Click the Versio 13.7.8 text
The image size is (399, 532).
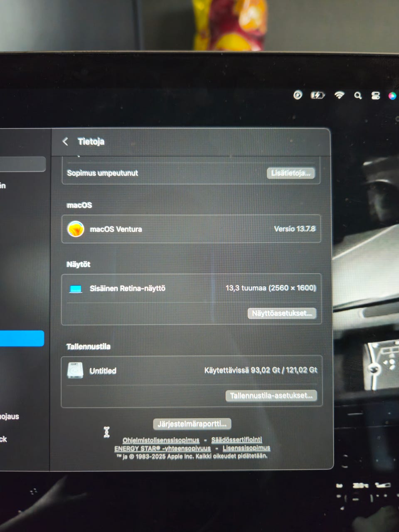[x=295, y=229]
